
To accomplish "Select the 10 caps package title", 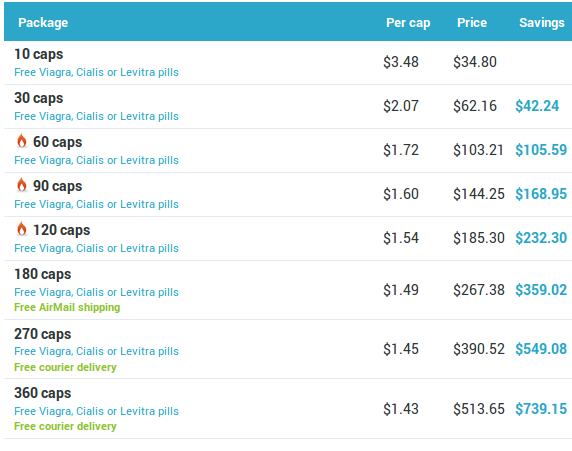I will [39, 54].
